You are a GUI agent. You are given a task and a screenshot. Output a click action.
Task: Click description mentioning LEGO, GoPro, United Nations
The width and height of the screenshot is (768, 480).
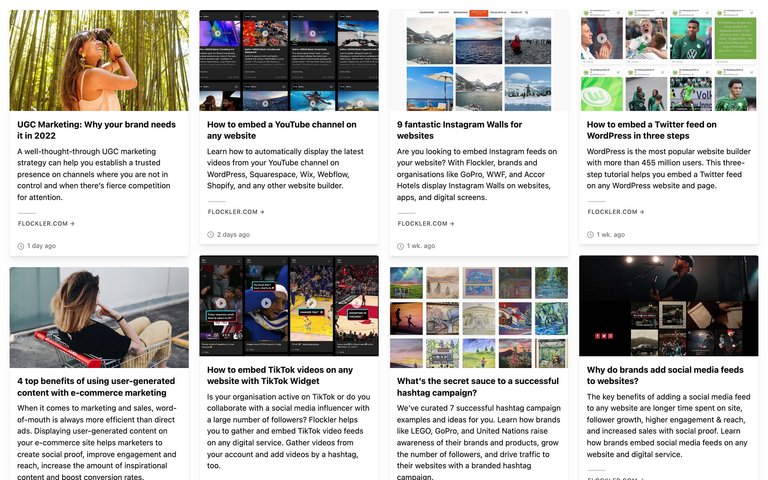(479, 442)
